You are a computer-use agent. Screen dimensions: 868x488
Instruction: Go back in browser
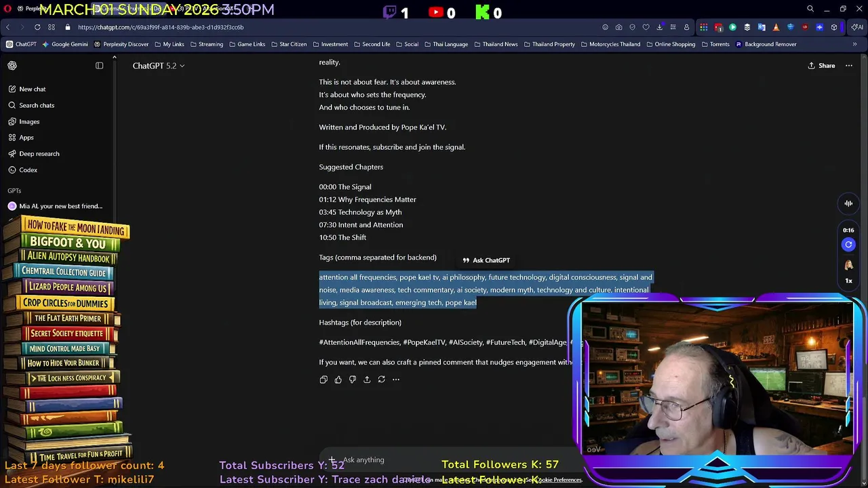pyautogui.click(x=7, y=27)
